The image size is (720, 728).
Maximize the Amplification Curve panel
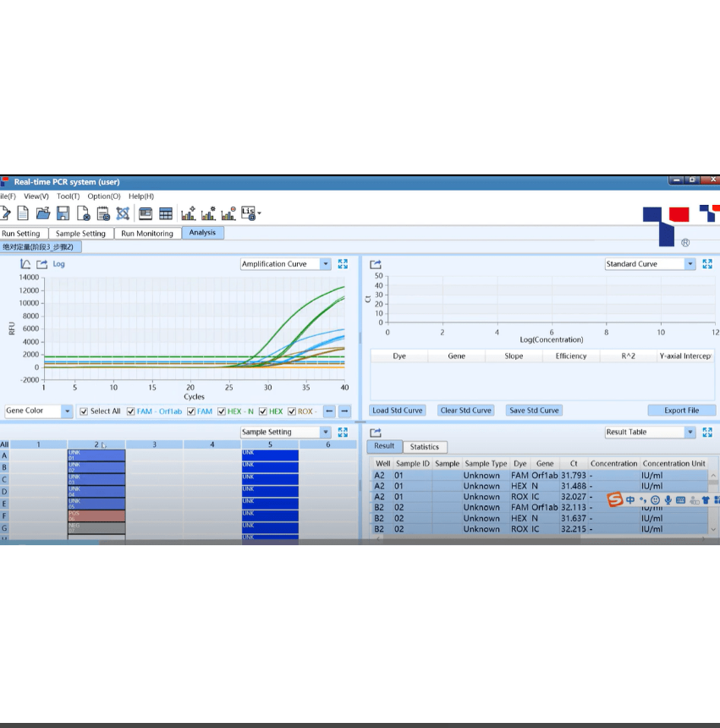click(343, 264)
